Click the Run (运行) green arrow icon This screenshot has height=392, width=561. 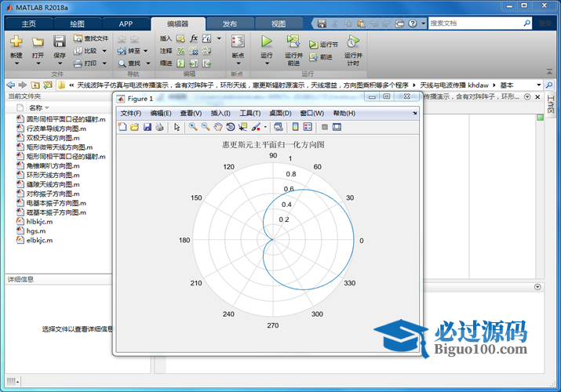pos(267,41)
